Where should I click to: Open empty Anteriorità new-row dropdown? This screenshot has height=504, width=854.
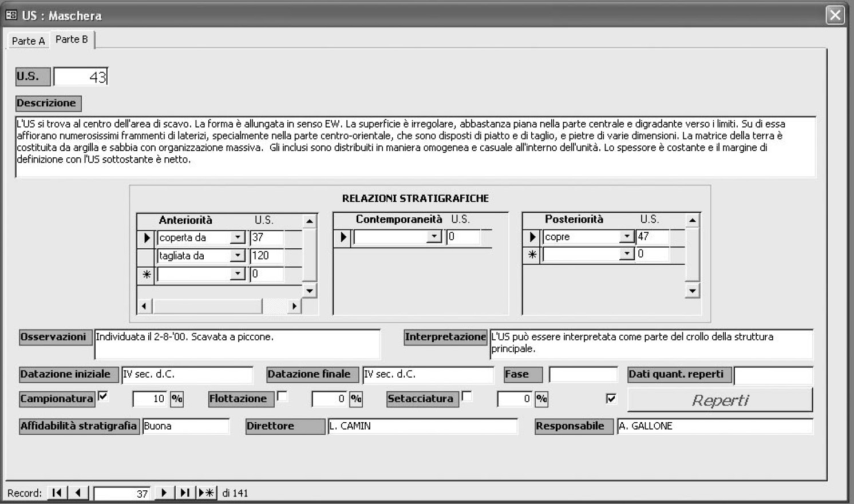pyautogui.click(x=238, y=274)
